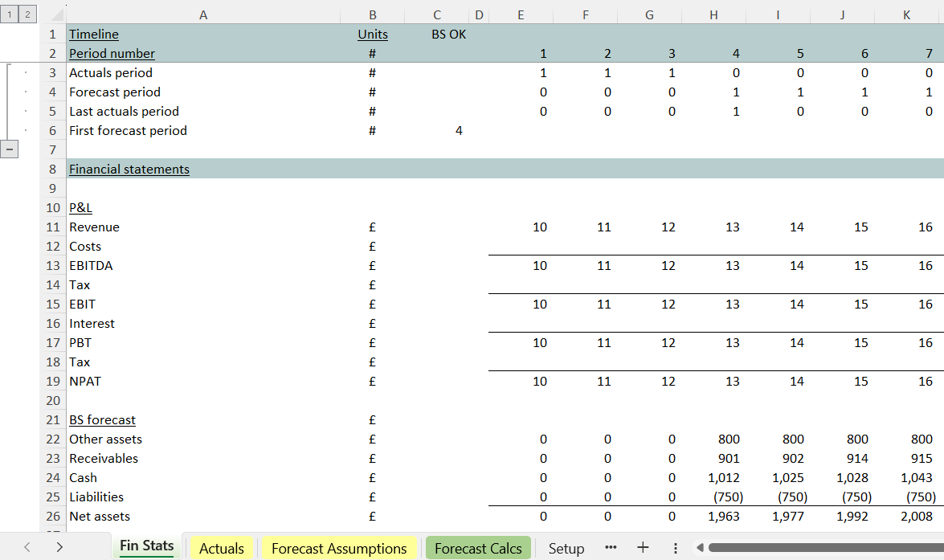The image size is (944, 560).
Task: Show outline level 1 only
Action: point(9,14)
